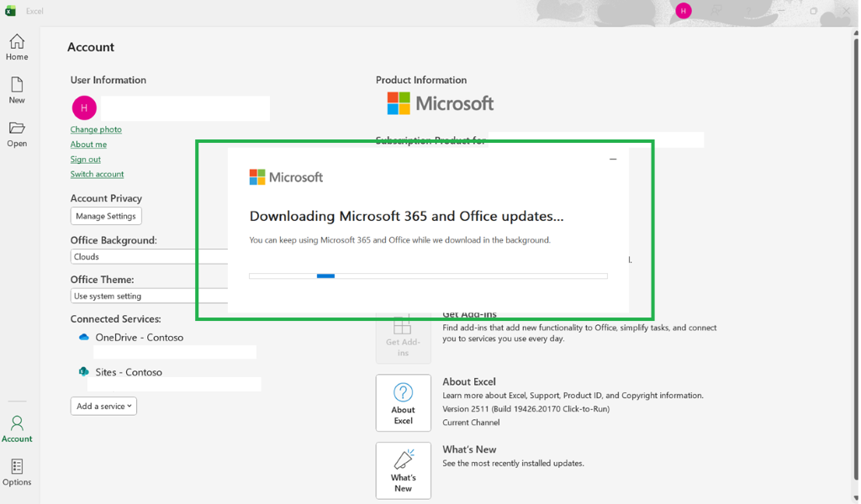Click the user avatar under User Information
The width and height of the screenshot is (861, 504).
tap(84, 108)
